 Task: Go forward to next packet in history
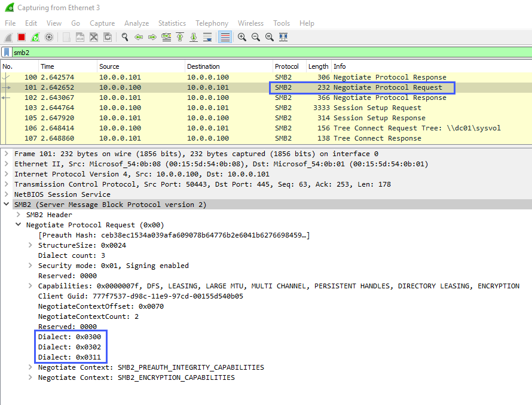click(152, 37)
